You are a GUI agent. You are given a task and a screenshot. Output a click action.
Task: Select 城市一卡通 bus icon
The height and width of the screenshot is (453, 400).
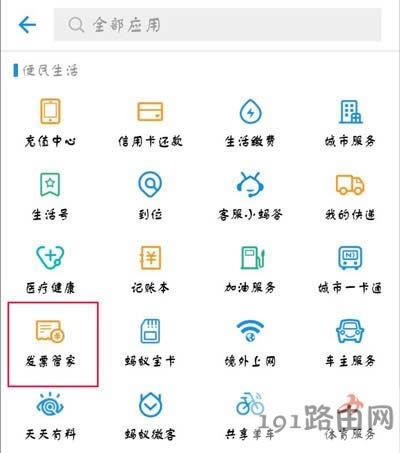[x=350, y=257]
